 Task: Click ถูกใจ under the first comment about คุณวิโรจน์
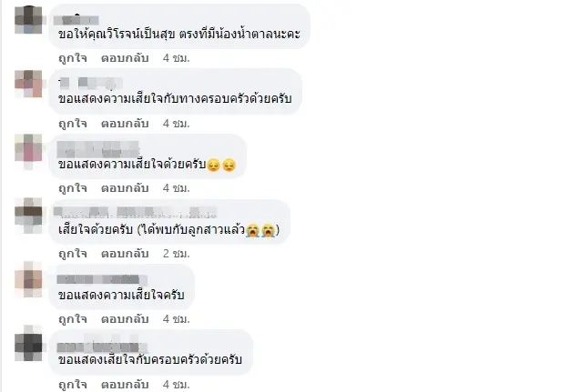pyautogui.click(x=73, y=58)
